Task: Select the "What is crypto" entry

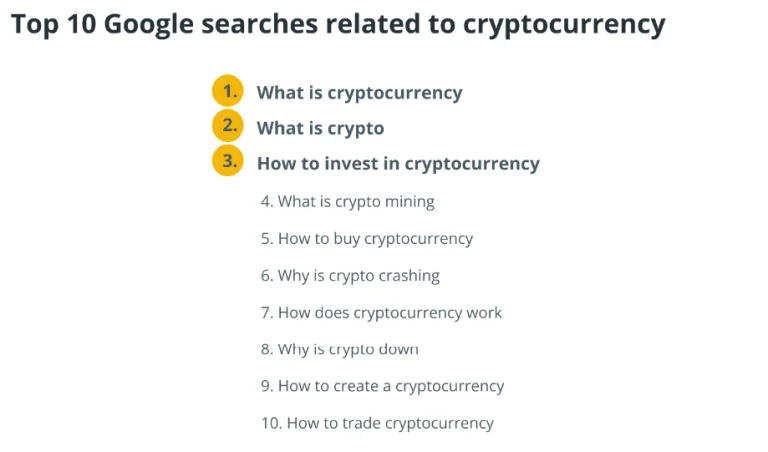Action: (320, 128)
